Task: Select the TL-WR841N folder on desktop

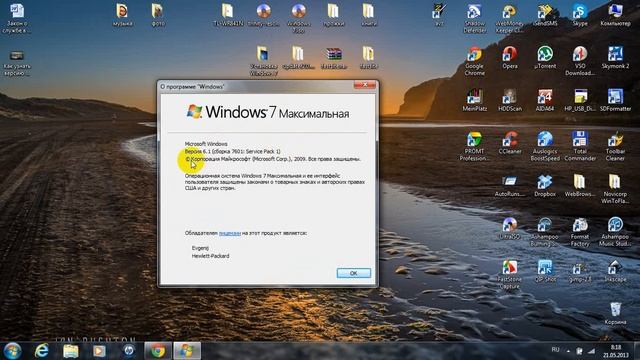Action: click(x=228, y=15)
